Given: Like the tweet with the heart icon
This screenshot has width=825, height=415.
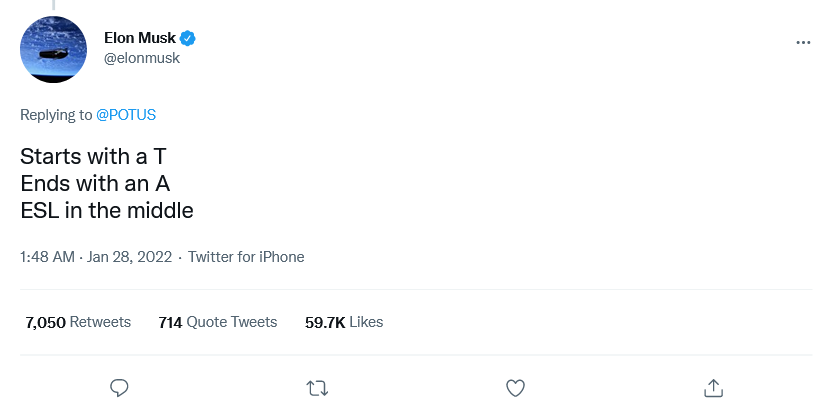Looking at the screenshot, I should click(515, 386).
